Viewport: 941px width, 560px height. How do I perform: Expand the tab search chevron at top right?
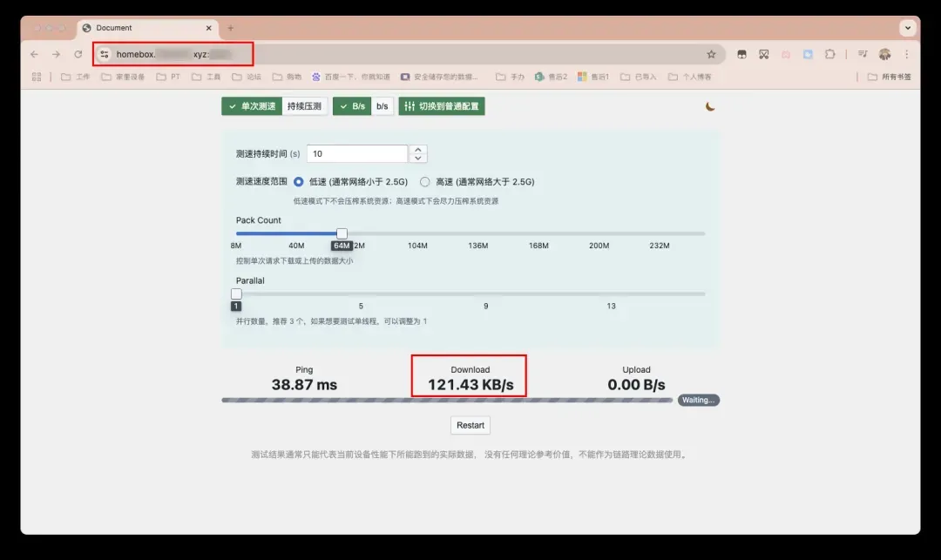pos(908,28)
